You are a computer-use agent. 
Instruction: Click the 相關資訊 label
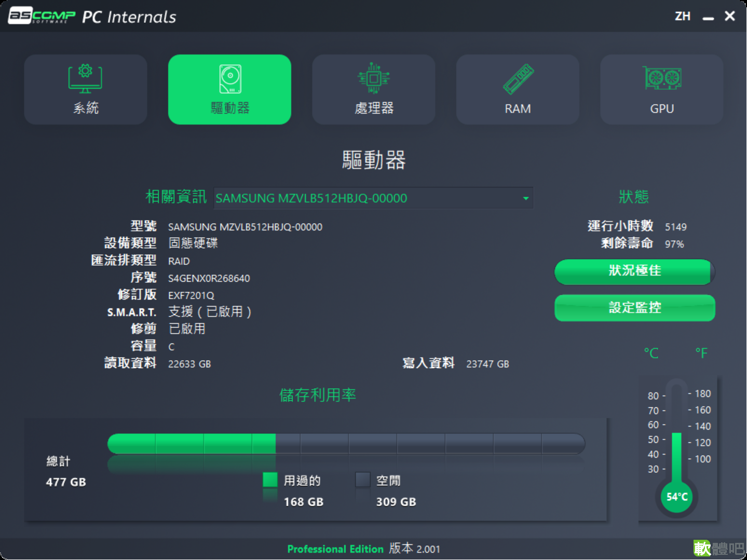click(176, 197)
